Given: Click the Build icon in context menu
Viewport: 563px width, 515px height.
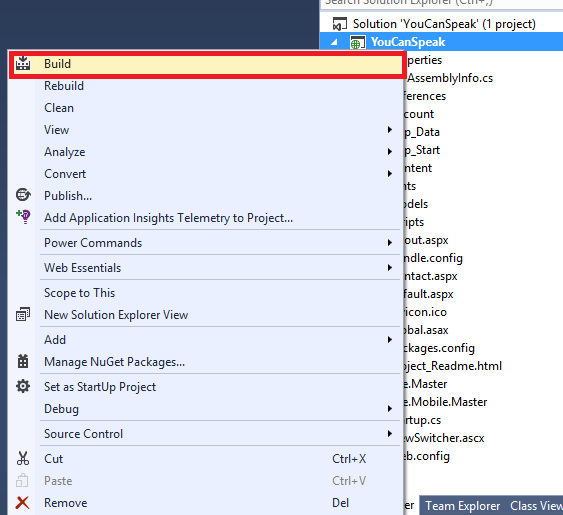Looking at the screenshot, I should (x=23, y=63).
